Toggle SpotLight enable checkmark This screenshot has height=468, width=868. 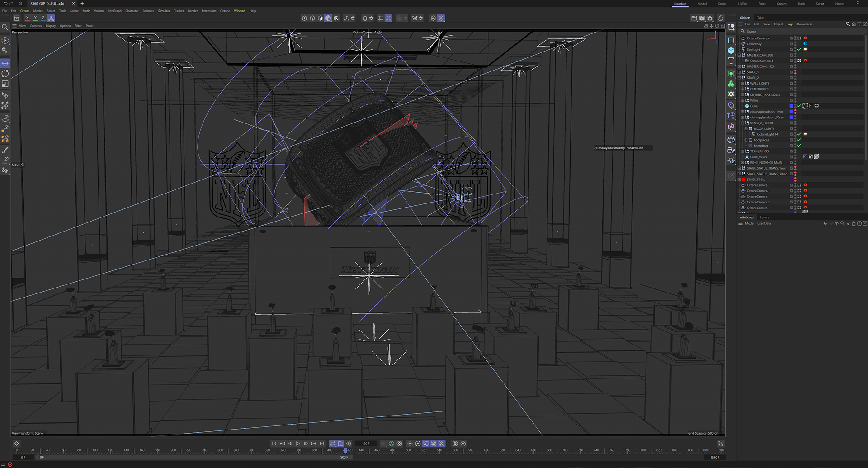[x=799, y=50]
